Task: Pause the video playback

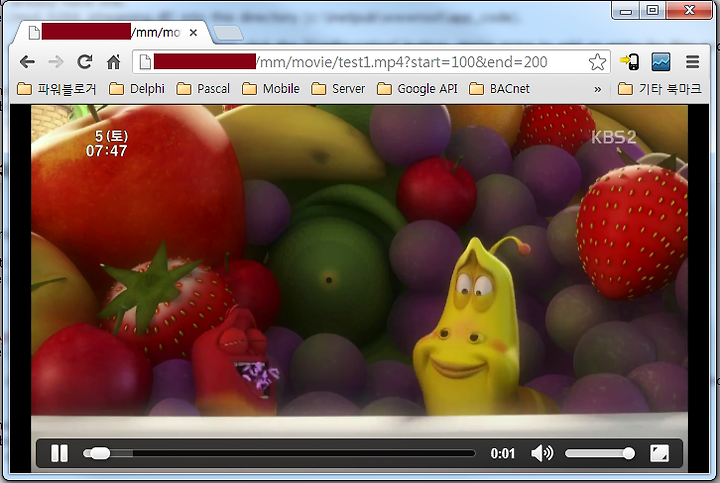Action: click(x=60, y=453)
